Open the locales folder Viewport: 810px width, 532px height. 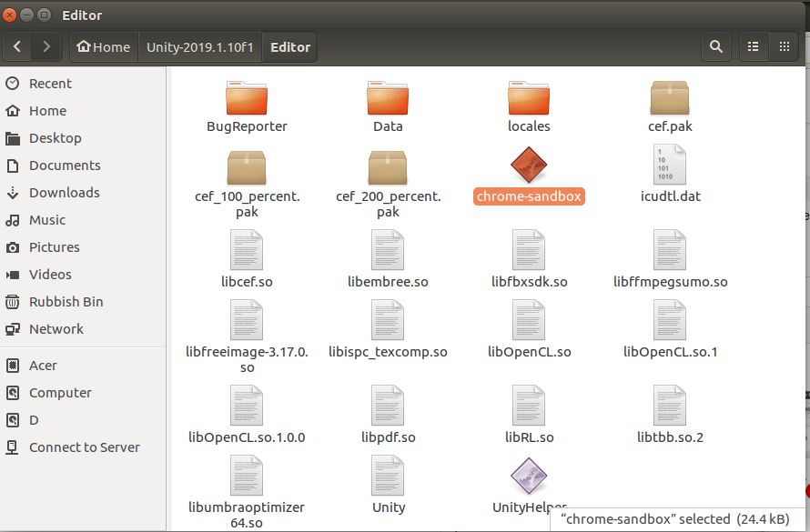(x=529, y=97)
